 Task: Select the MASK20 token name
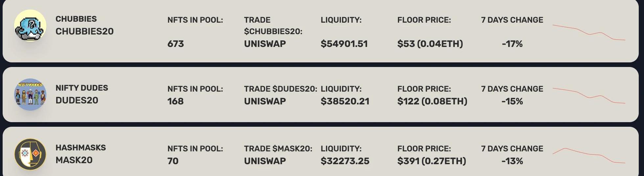coord(74,160)
